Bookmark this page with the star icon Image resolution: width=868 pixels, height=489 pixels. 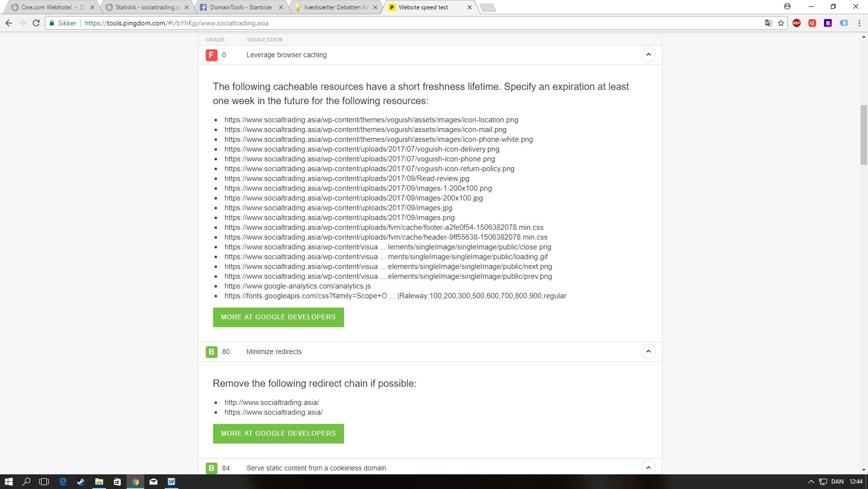coord(781,23)
